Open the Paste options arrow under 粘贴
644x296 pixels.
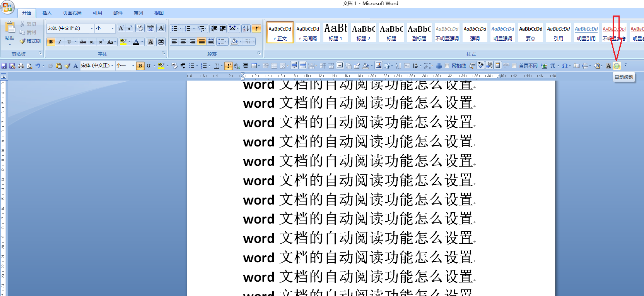(10, 45)
